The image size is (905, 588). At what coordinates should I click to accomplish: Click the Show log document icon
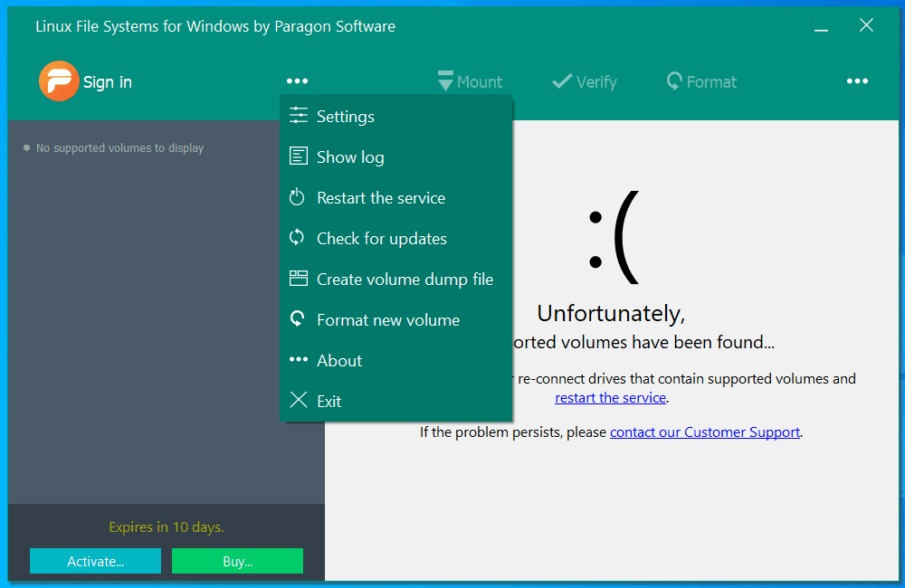pos(299,156)
